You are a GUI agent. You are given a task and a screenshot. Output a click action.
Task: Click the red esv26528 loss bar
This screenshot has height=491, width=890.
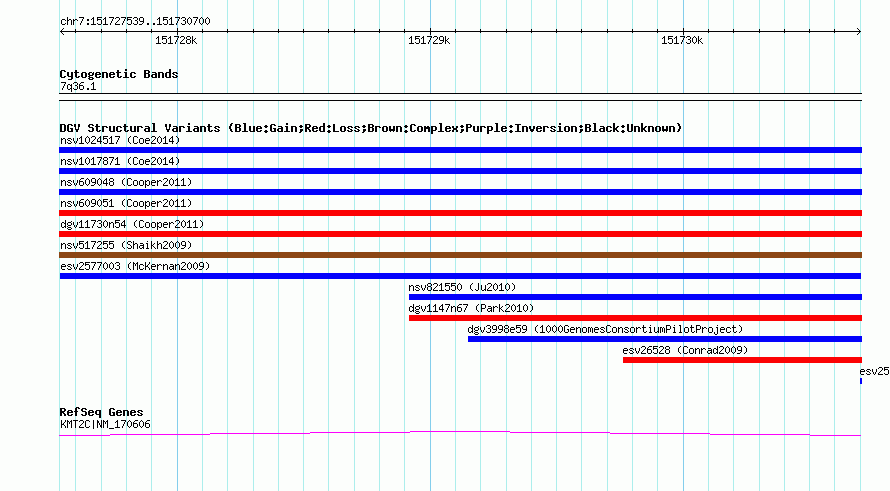(742, 360)
